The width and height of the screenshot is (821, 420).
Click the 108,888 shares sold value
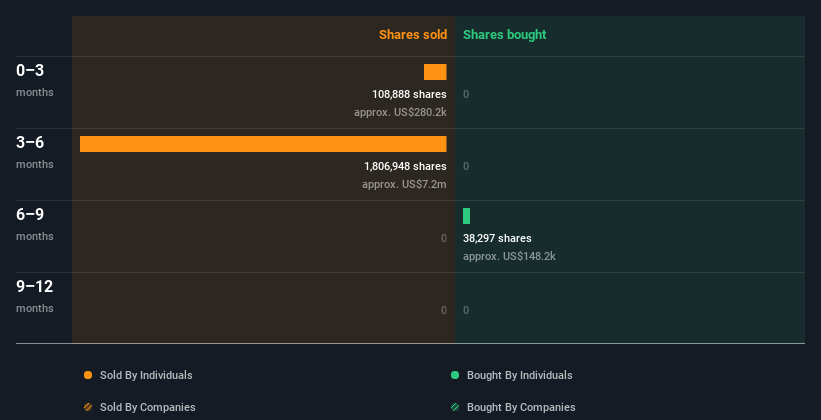point(409,94)
